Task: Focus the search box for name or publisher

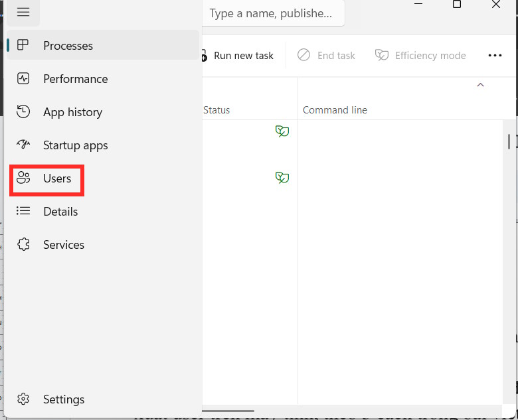Action: [x=273, y=13]
